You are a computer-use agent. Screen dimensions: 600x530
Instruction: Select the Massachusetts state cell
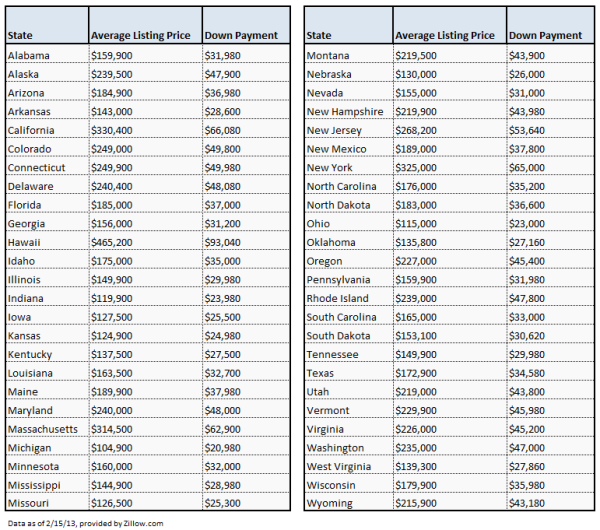(41, 429)
